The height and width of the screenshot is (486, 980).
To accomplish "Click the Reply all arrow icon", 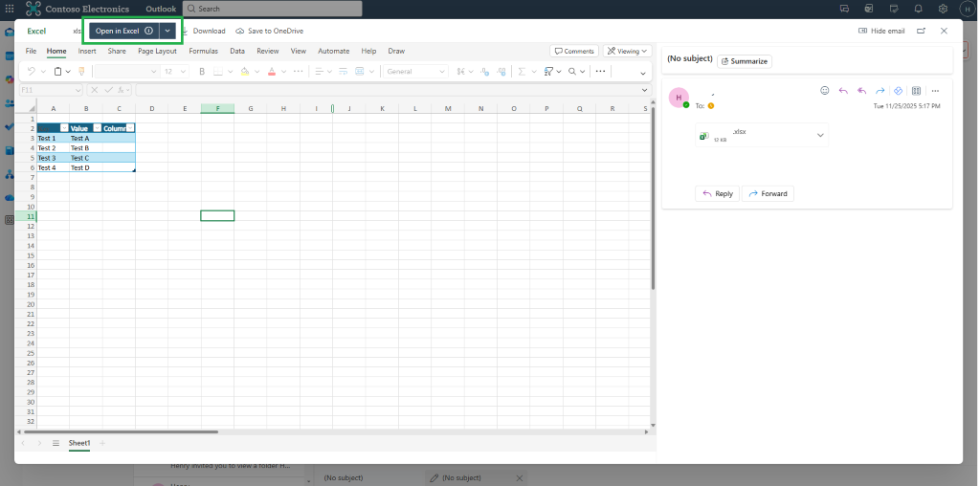I will 862,91.
